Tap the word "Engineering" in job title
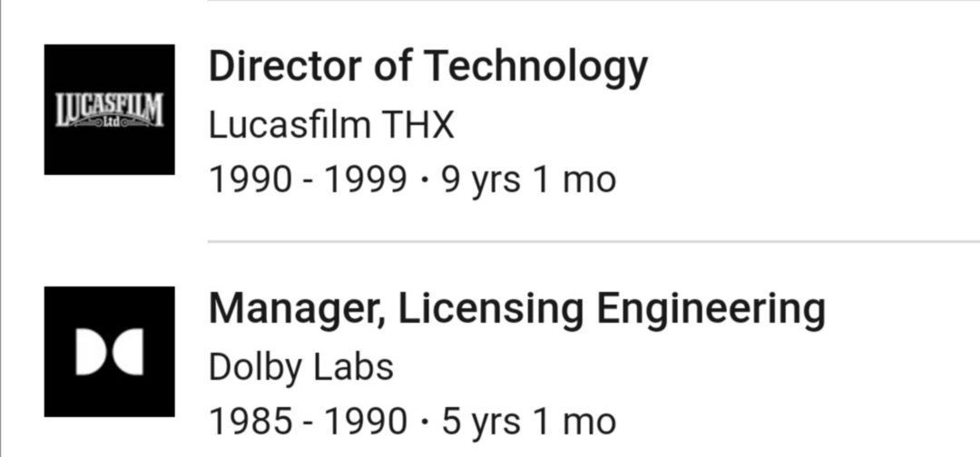The height and width of the screenshot is (457, 980). [710, 309]
